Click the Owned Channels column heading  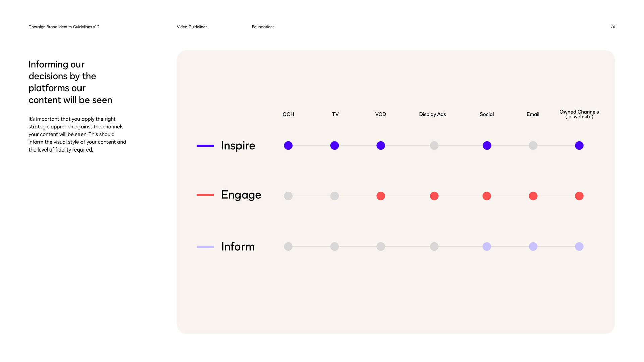pos(579,114)
